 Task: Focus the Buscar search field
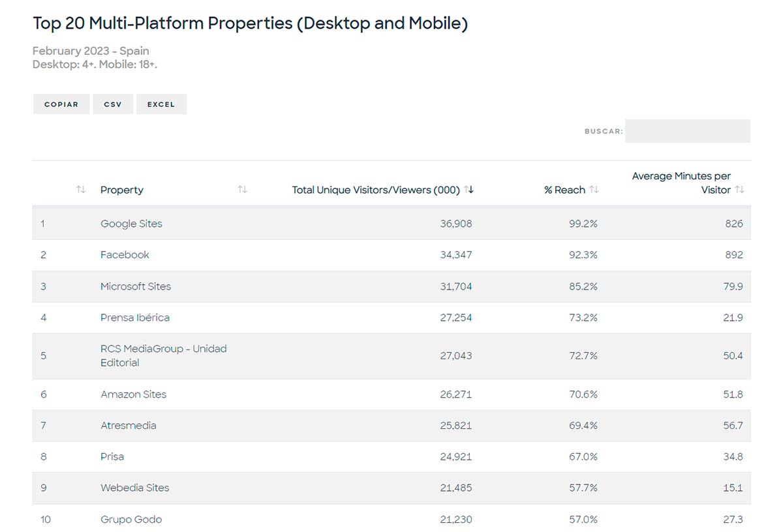pos(687,131)
